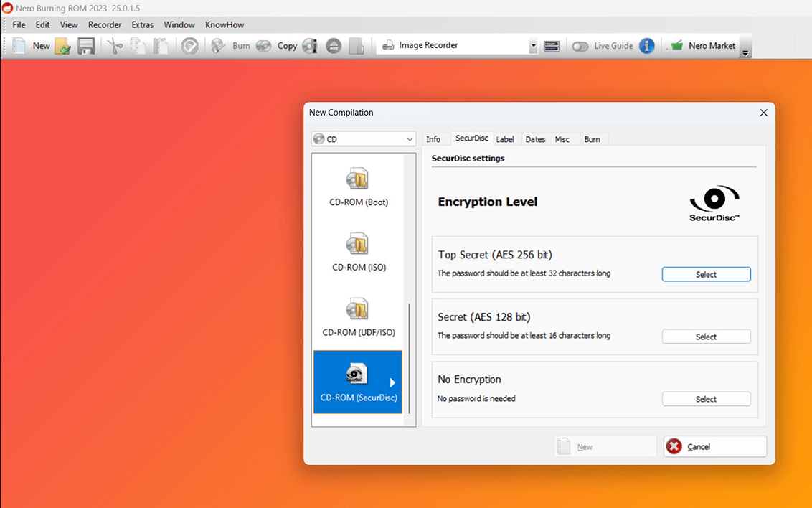Select CD-ROM (SecurDisc) compilation type

coord(358,382)
